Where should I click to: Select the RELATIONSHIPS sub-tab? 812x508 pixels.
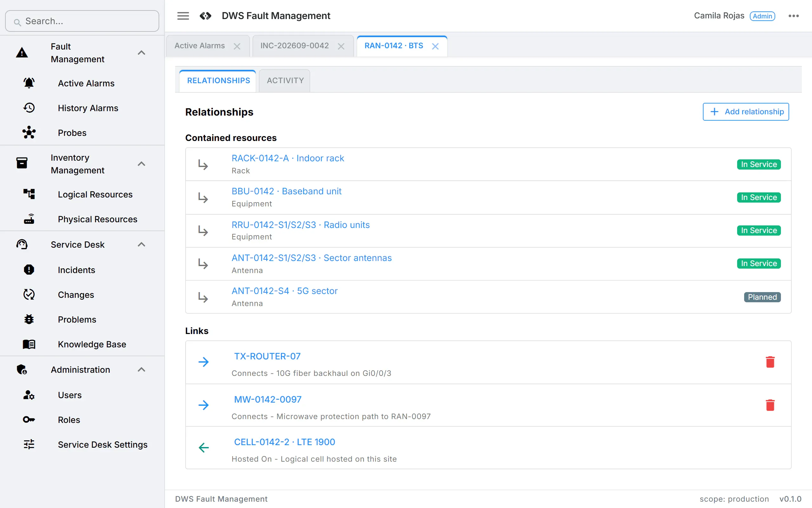(x=219, y=81)
